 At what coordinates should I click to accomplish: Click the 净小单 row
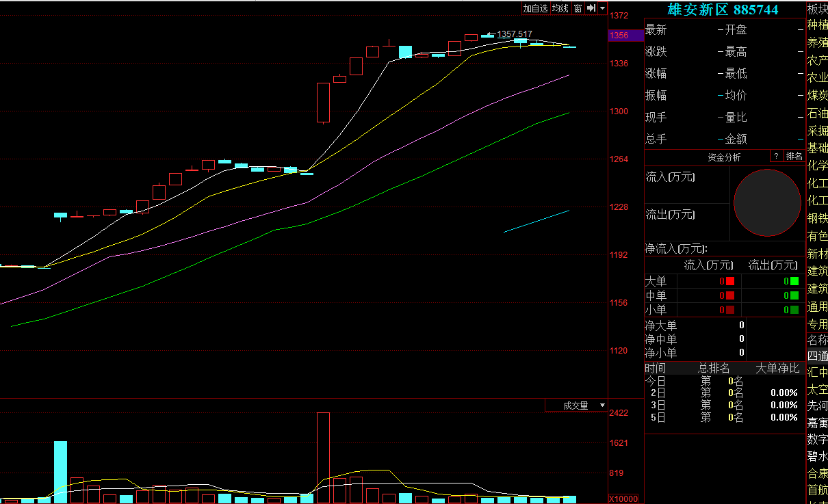695,354
